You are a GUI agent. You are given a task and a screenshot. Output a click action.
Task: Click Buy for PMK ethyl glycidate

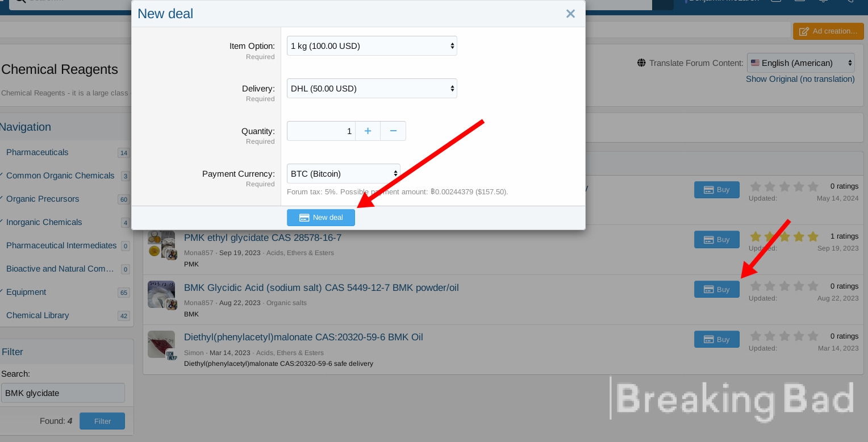(x=717, y=239)
